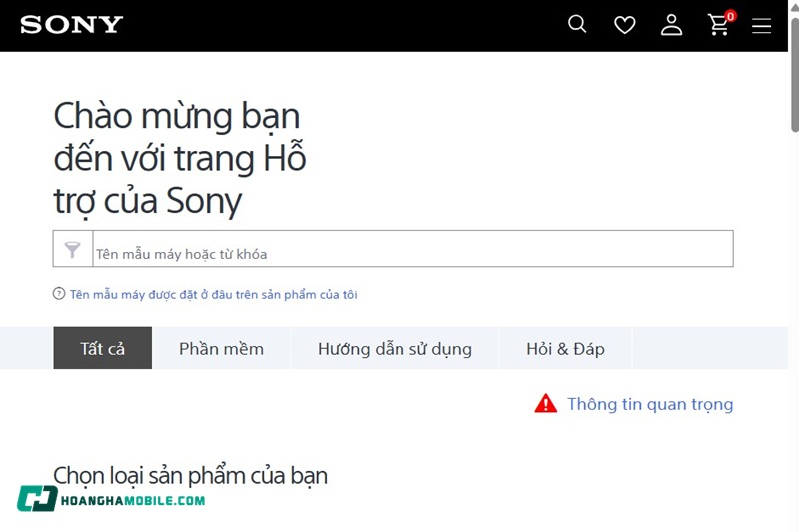Image resolution: width=799 pixels, height=532 pixels.
Task: Open 'Tên mẫu máy được đặt ở đâu' link
Action: tap(213, 294)
